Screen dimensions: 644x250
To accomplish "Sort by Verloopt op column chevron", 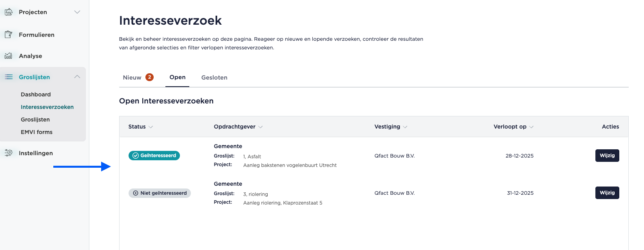I will point(532,127).
